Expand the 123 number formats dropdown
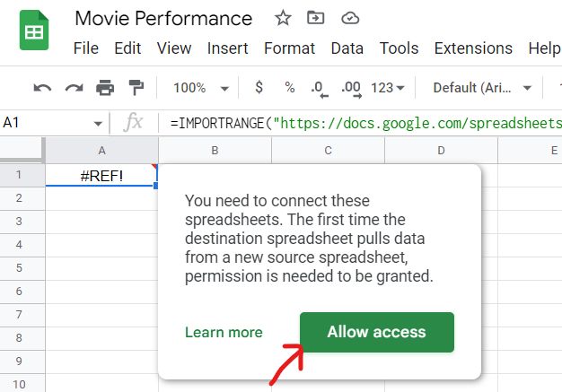Screen dimensions: 562x392 [388, 88]
